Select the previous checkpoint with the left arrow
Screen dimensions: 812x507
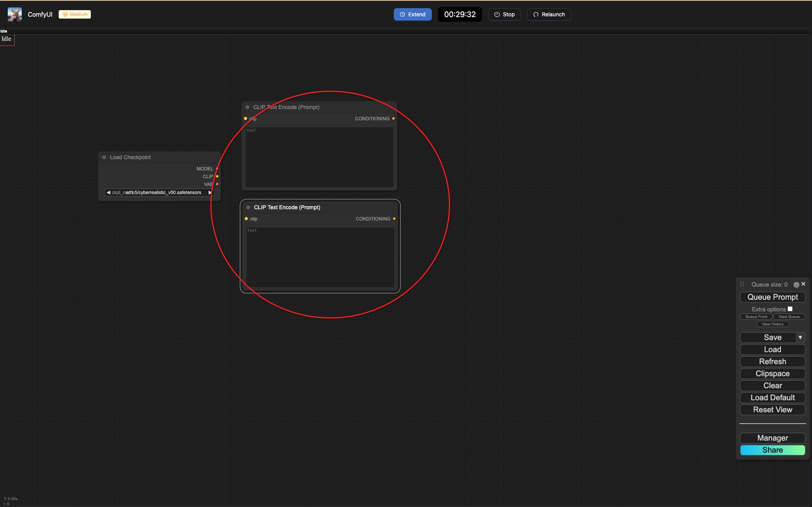pos(108,193)
